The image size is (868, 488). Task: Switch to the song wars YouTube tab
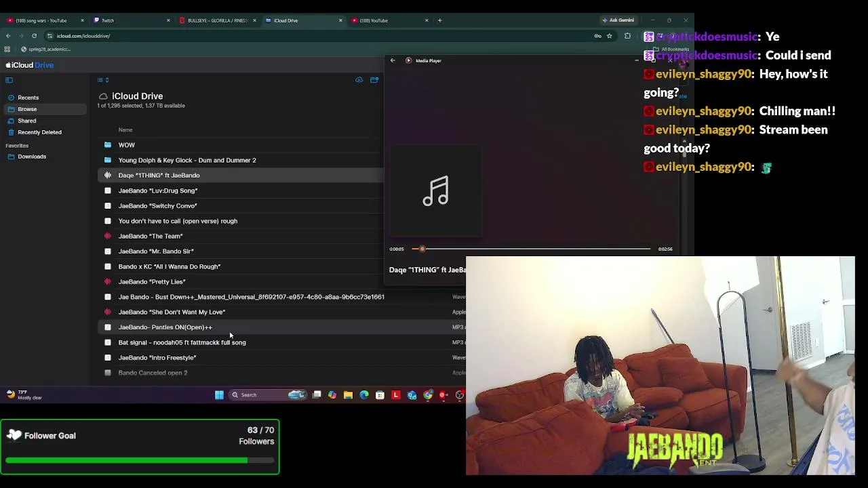pyautogui.click(x=45, y=20)
